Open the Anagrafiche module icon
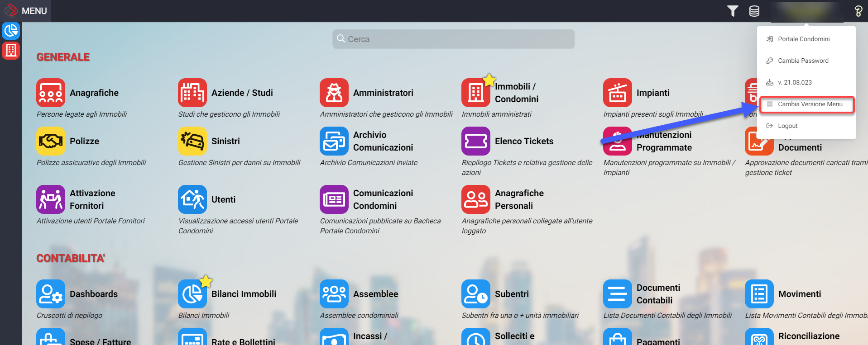 (51, 93)
